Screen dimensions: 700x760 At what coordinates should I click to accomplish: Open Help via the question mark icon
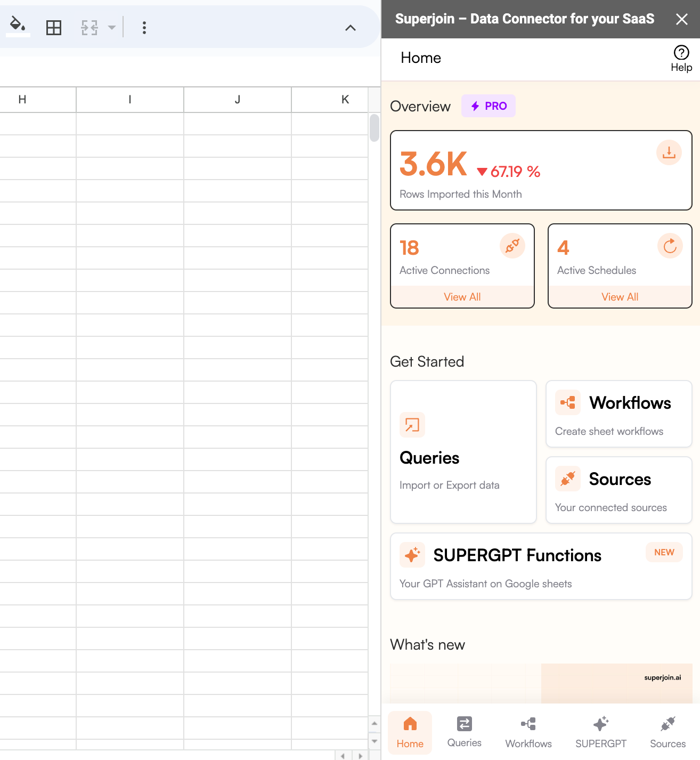tap(681, 53)
